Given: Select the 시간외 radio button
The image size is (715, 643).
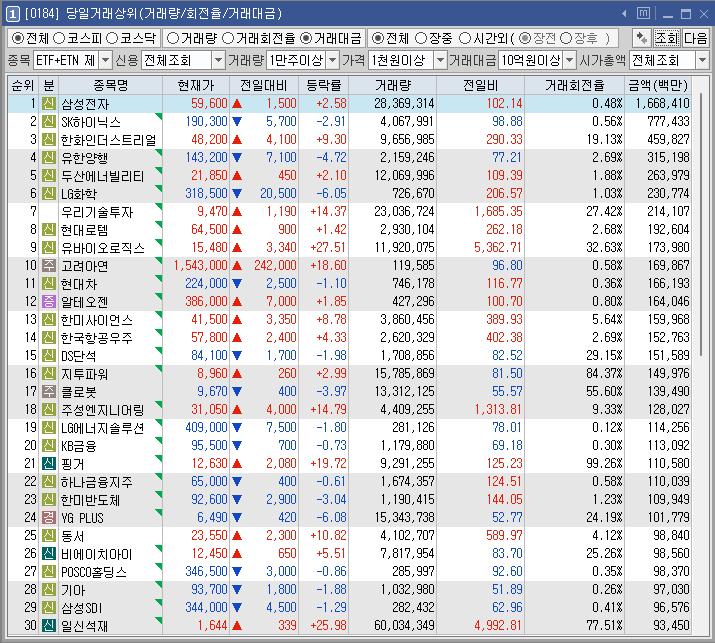Looking at the screenshot, I should tap(465, 38).
